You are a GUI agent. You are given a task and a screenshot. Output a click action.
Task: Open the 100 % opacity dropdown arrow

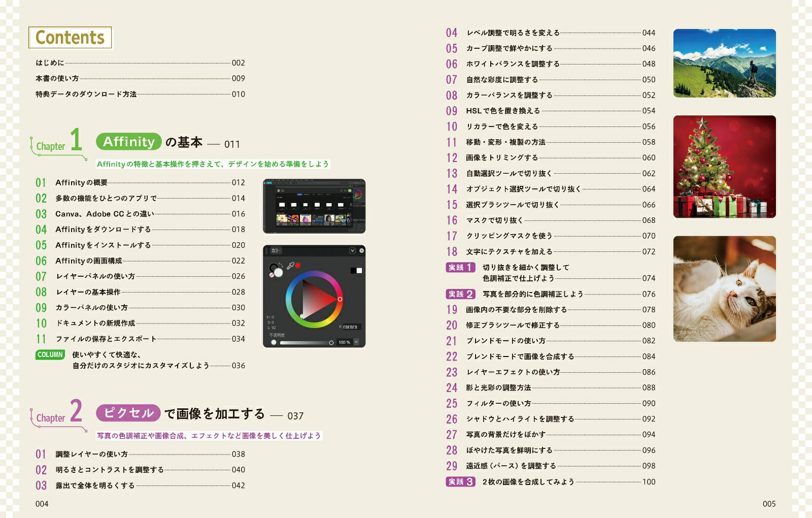(x=356, y=342)
